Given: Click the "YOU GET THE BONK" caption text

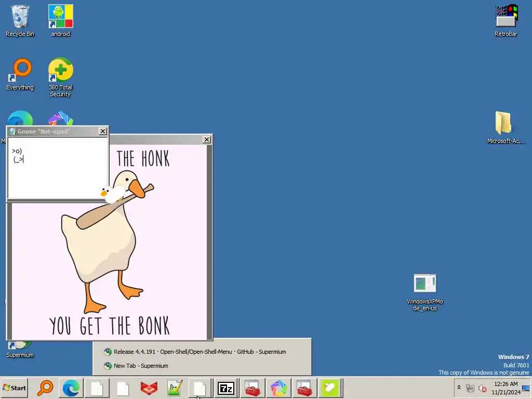Looking at the screenshot, I should 109,326.
